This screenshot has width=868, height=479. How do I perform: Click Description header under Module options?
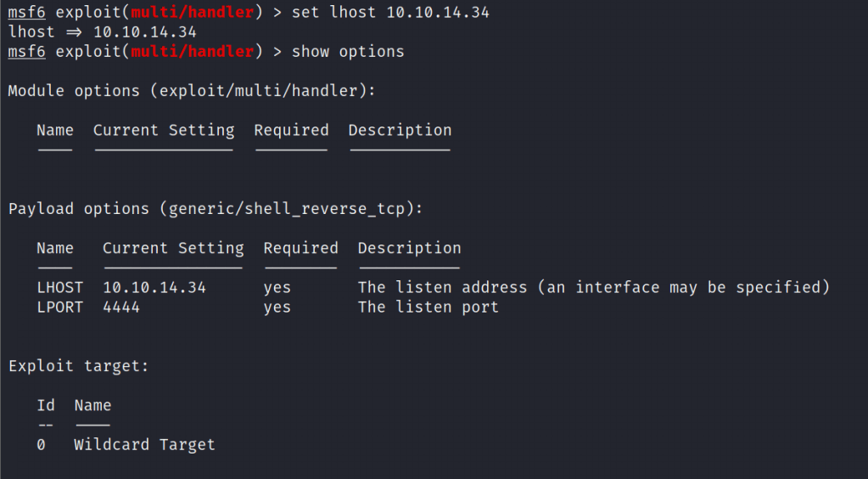coord(400,130)
